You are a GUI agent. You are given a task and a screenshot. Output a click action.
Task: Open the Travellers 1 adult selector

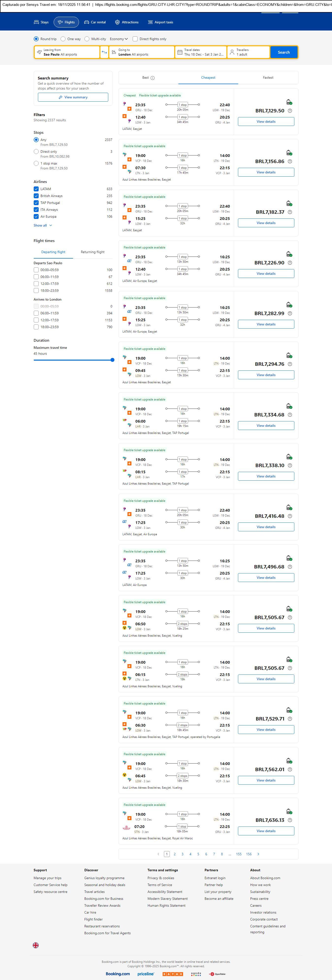pyautogui.click(x=248, y=52)
